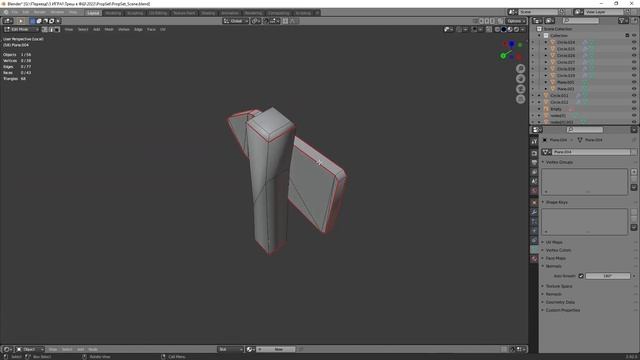Click the outliner search field
The height and width of the screenshot is (360, 640).
click(580, 21)
